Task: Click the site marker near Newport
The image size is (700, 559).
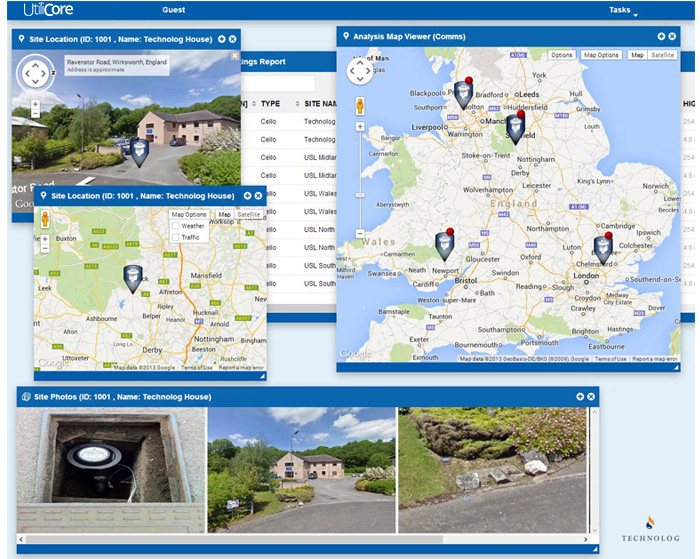Action: 445,245
